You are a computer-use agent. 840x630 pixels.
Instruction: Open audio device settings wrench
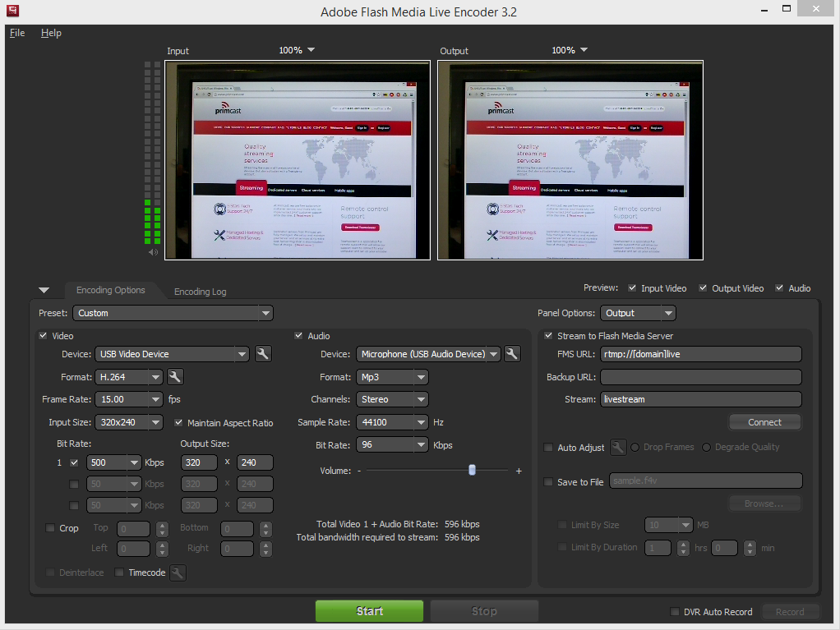(511, 354)
